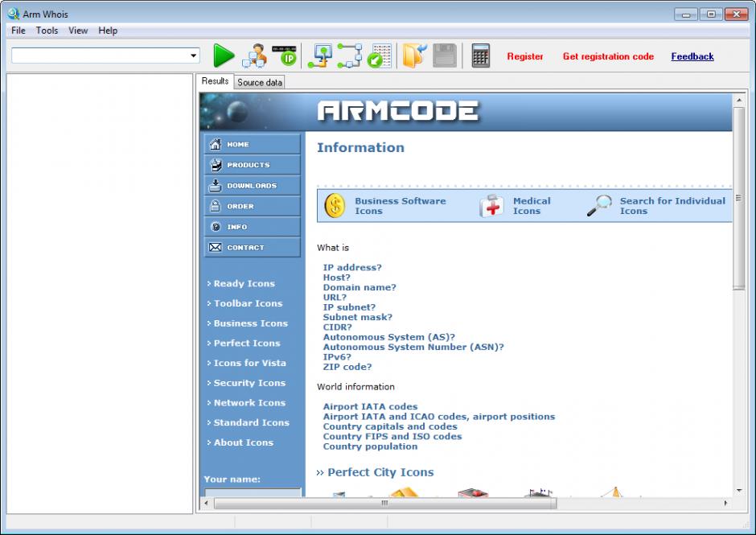Click the IP address tool icon
The image size is (756, 535).
point(285,56)
